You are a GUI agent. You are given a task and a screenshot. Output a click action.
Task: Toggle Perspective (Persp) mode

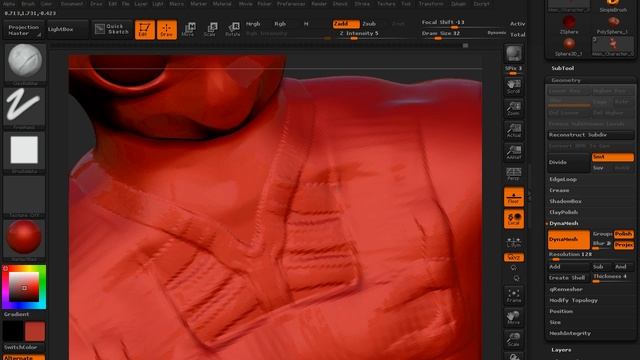[x=513, y=174]
